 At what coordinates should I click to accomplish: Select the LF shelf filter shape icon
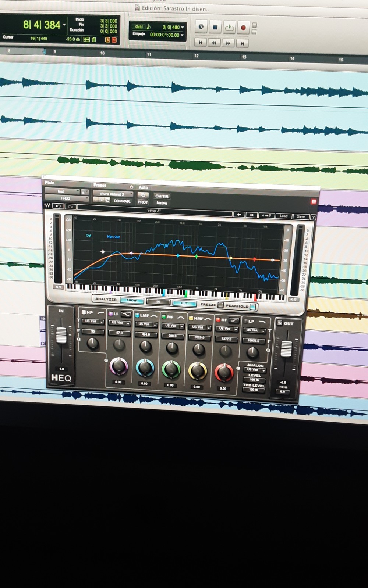(x=126, y=314)
